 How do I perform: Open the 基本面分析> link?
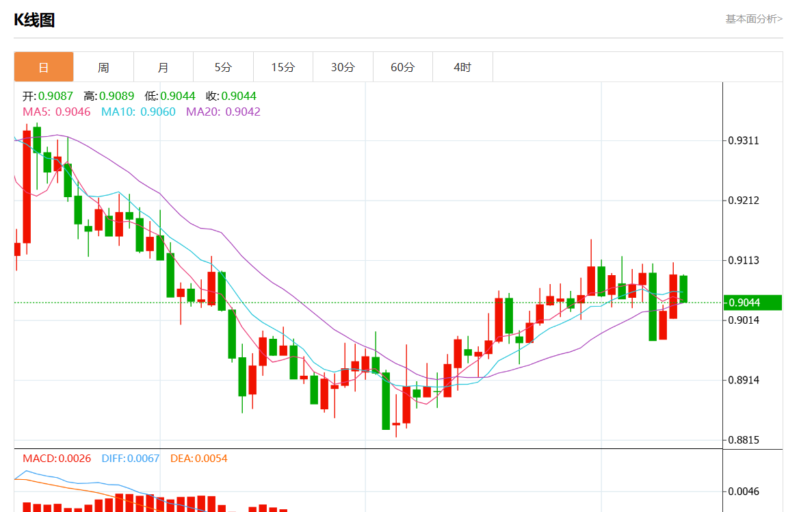pyautogui.click(x=753, y=19)
